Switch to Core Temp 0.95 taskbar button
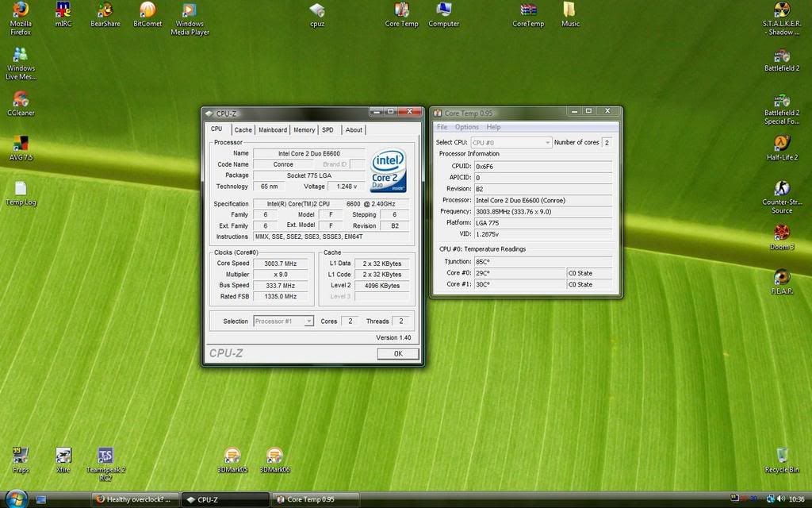 pos(316,500)
